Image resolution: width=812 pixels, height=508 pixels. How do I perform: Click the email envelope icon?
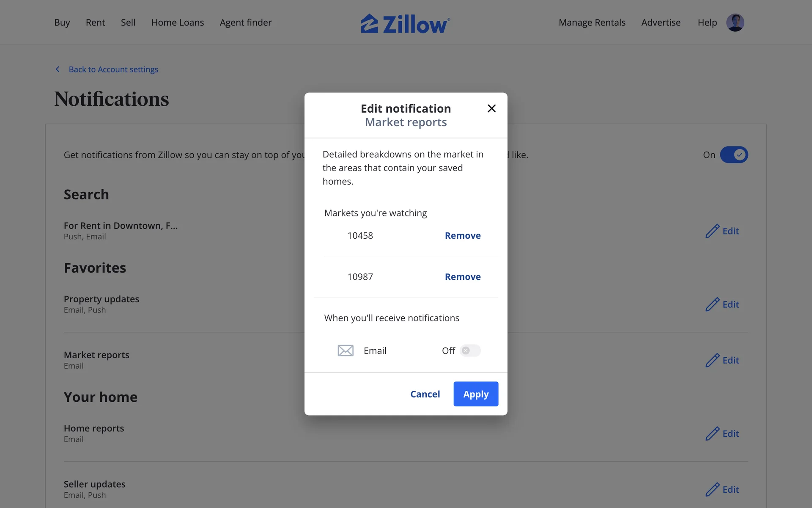[x=346, y=351]
